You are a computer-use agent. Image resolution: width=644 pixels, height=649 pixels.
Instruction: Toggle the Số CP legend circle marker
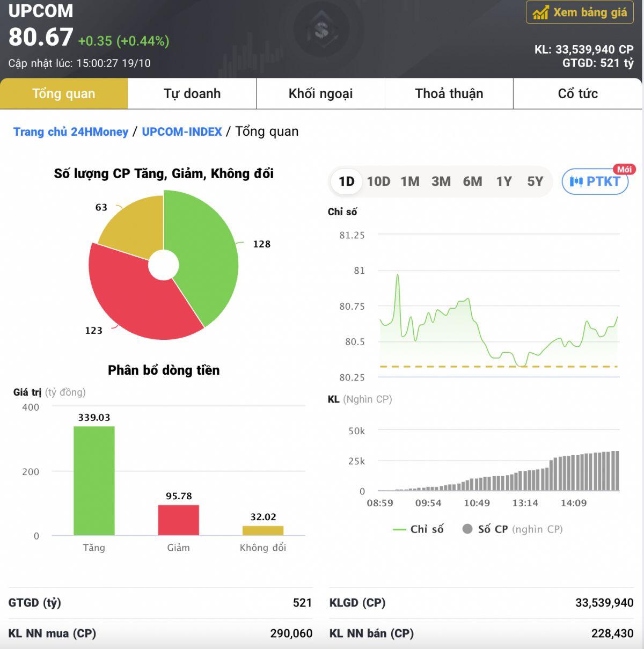(467, 529)
